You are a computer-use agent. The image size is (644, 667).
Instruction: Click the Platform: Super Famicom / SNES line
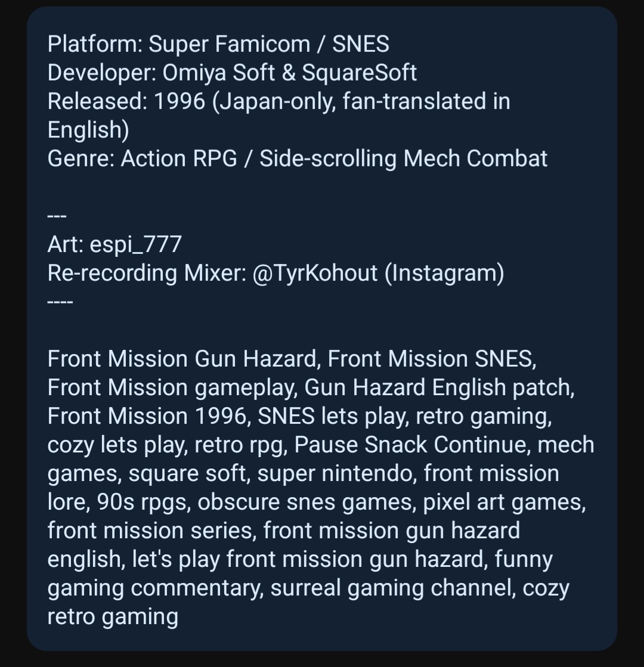pos(218,44)
